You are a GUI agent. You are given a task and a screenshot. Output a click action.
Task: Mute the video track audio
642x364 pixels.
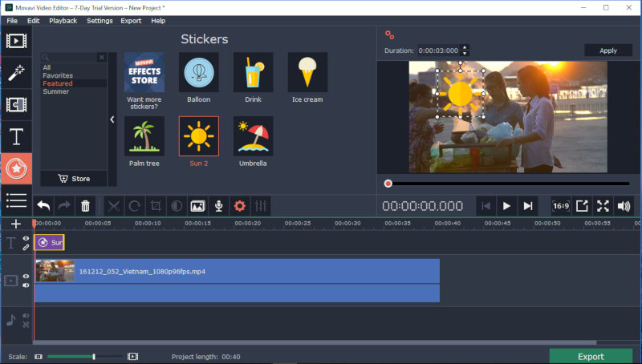pyautogui.click(x=26, y=285)
